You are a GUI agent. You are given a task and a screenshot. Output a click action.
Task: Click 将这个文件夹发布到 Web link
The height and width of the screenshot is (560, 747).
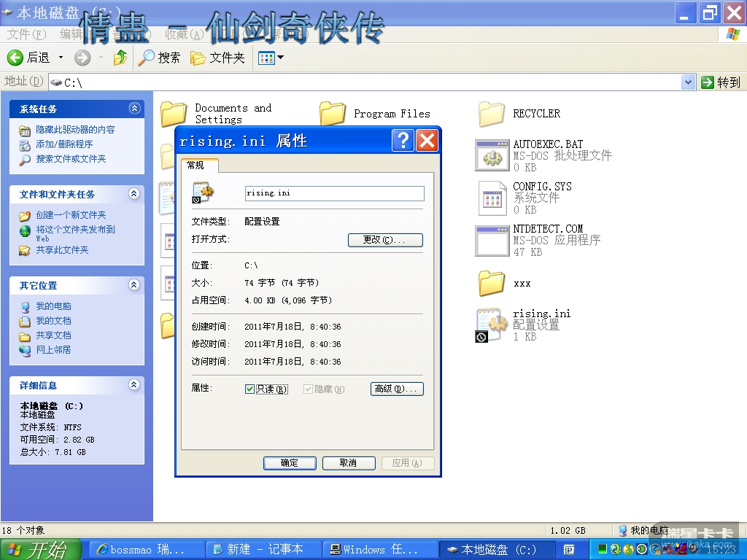tap(75, 233)
